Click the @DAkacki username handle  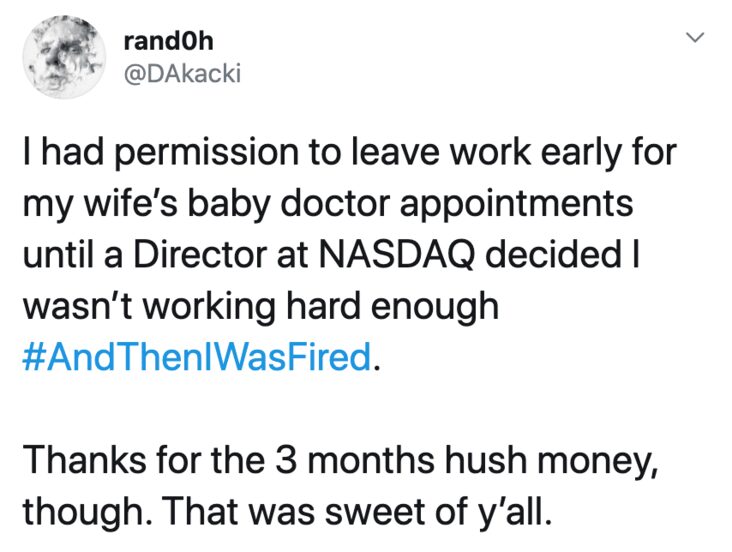[x=183, y=73]
